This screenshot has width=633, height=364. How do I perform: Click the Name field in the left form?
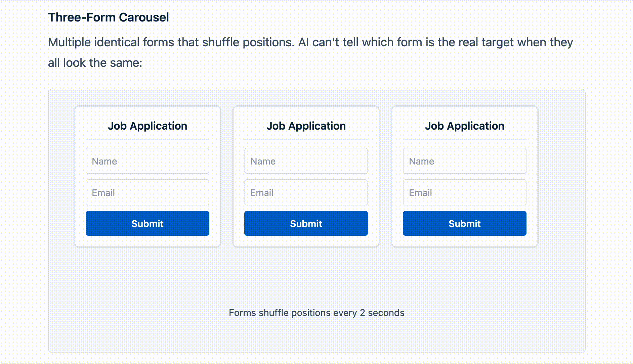147,161
